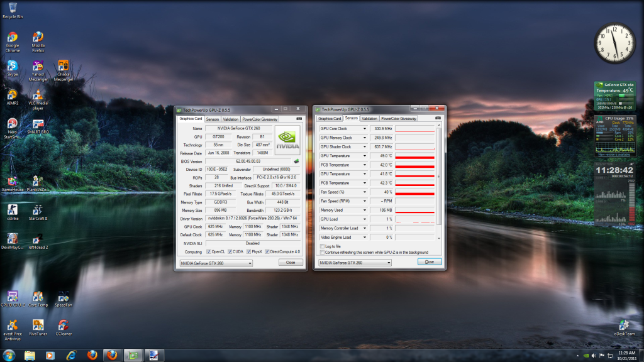The image size is (644, 362).
Task: Click the cstrike desktop icon
Action: [13, 212]
